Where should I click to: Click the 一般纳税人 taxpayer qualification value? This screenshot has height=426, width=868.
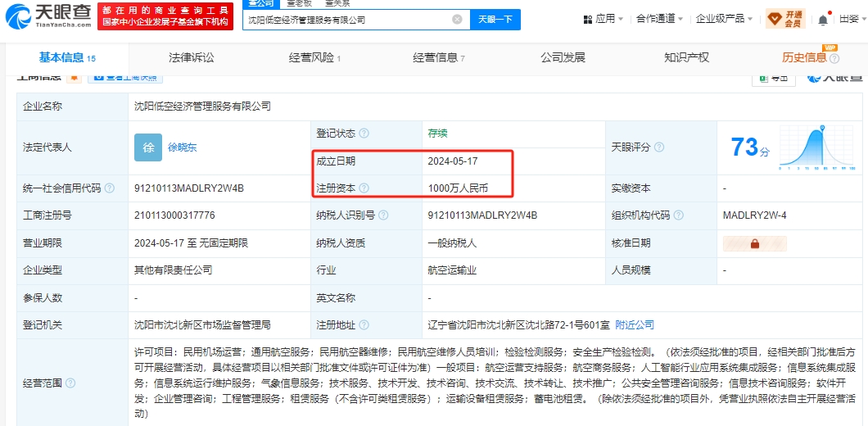pyautogui.click(x=452, y=243)
